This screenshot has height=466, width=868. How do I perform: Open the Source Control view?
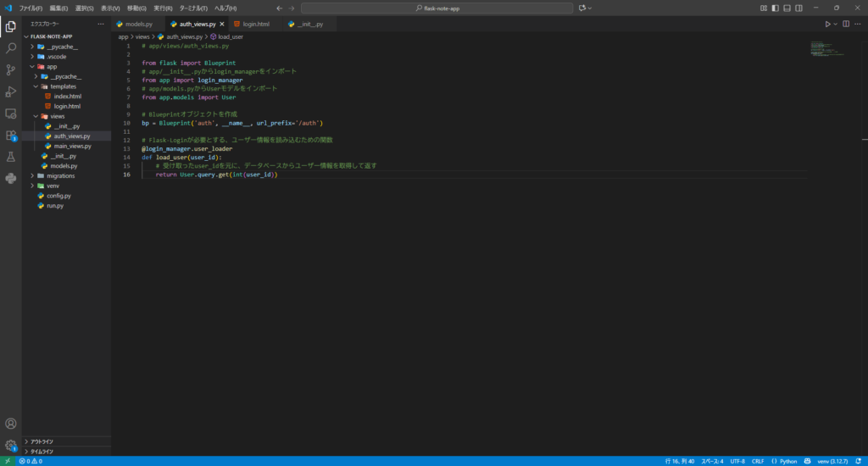tap(11, 69)
